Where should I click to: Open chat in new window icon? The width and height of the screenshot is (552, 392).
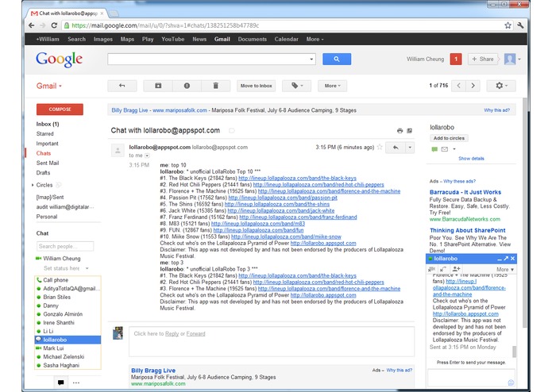[409, 131]
